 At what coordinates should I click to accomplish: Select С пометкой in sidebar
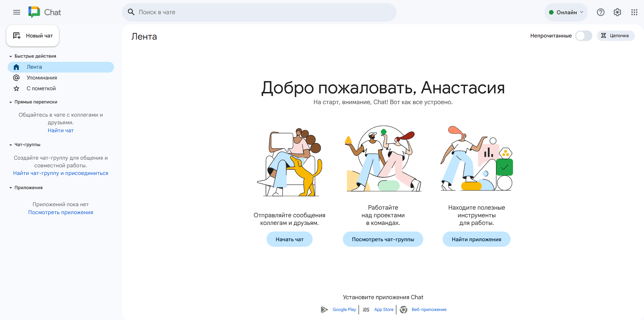click(x=61, y=89)
